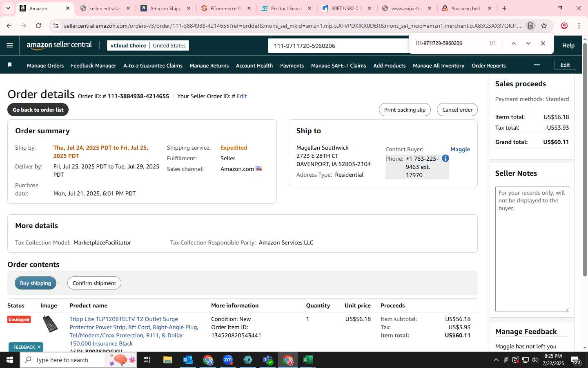The width and height of the screenshot is (588, 368).
Task: Click the Amazon Seller Central logo
Action: (59, 45)
